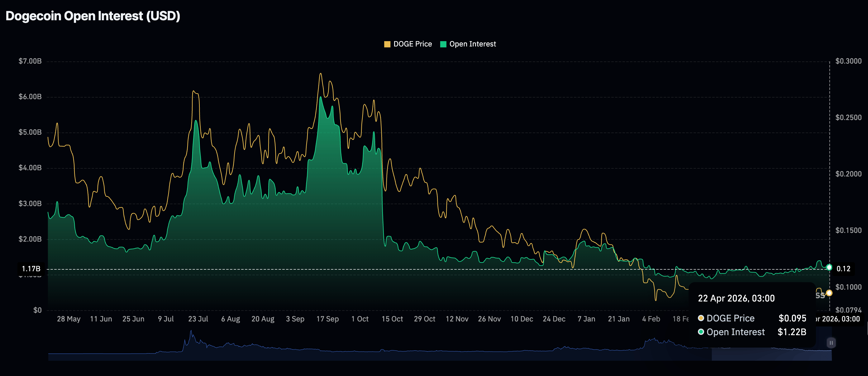Click the green Open Interest legend swatch

click(x=443, y=44)
